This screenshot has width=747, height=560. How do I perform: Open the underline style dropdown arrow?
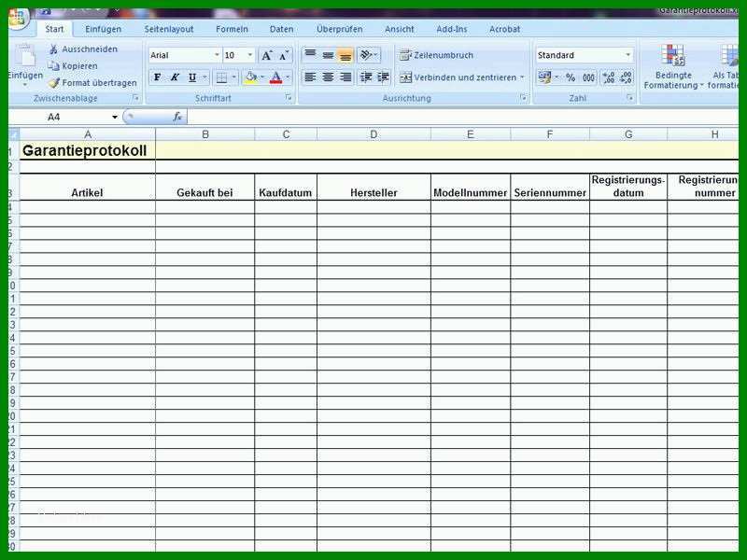coord(204,77)
